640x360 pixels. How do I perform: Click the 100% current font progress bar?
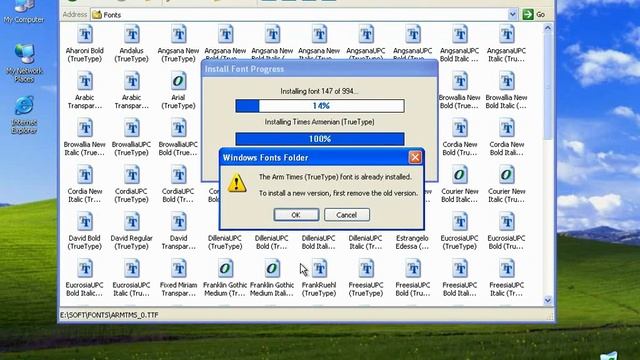click(320, 139)
